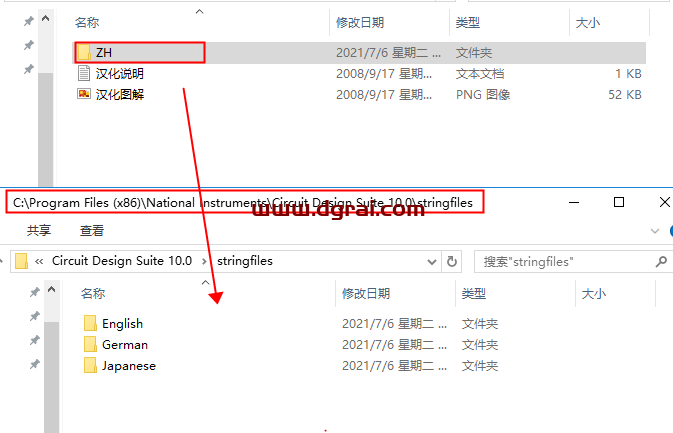
Task: Click the 大小 column header in lower window
Action: [x=594, y=294]
